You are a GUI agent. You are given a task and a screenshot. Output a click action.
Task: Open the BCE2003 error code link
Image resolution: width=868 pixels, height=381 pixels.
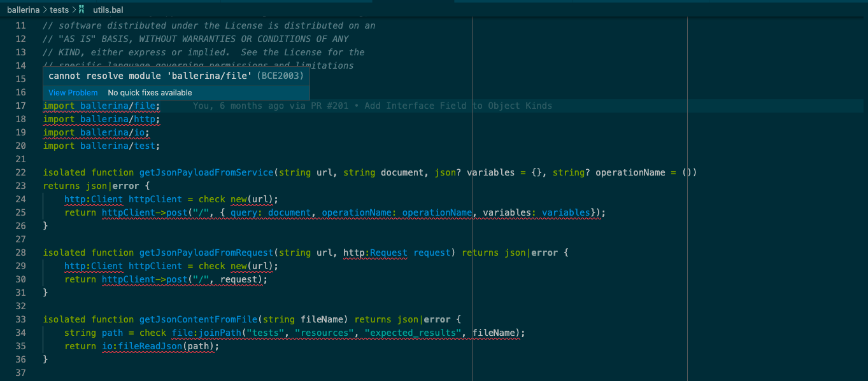click(280, 75)
